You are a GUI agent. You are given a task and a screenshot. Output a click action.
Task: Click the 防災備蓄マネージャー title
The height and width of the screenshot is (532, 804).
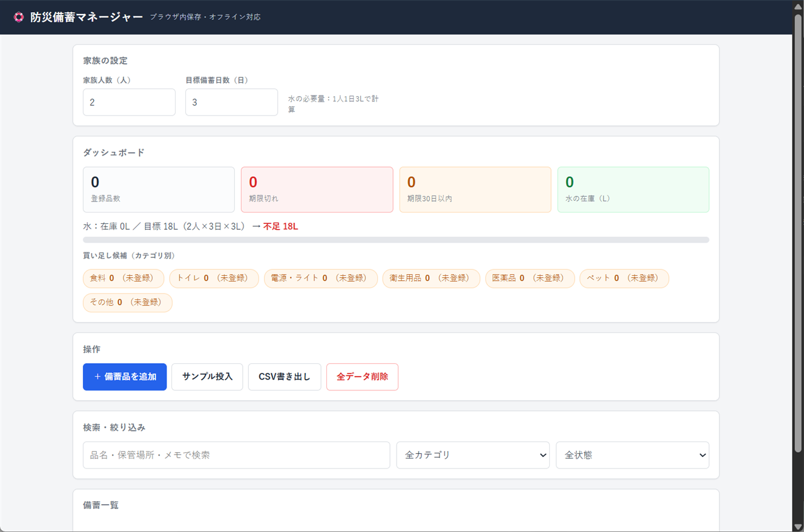pos(87,18)
